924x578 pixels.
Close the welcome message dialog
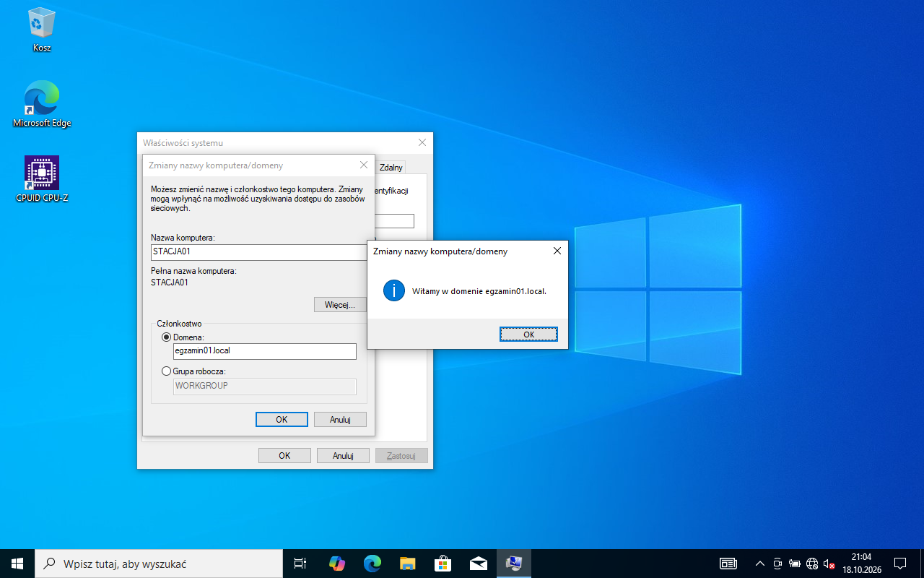click(557, 251)
